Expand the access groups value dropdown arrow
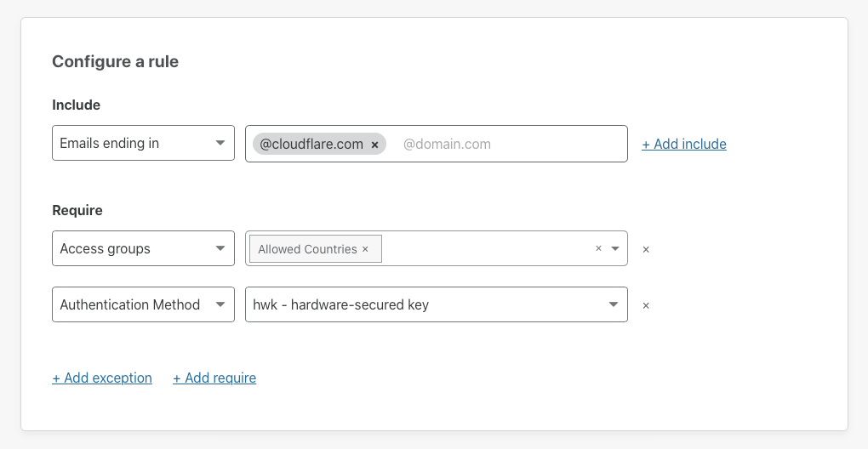Image resolution: width=868 pixels, height=449 pixels. coord(615,249)
